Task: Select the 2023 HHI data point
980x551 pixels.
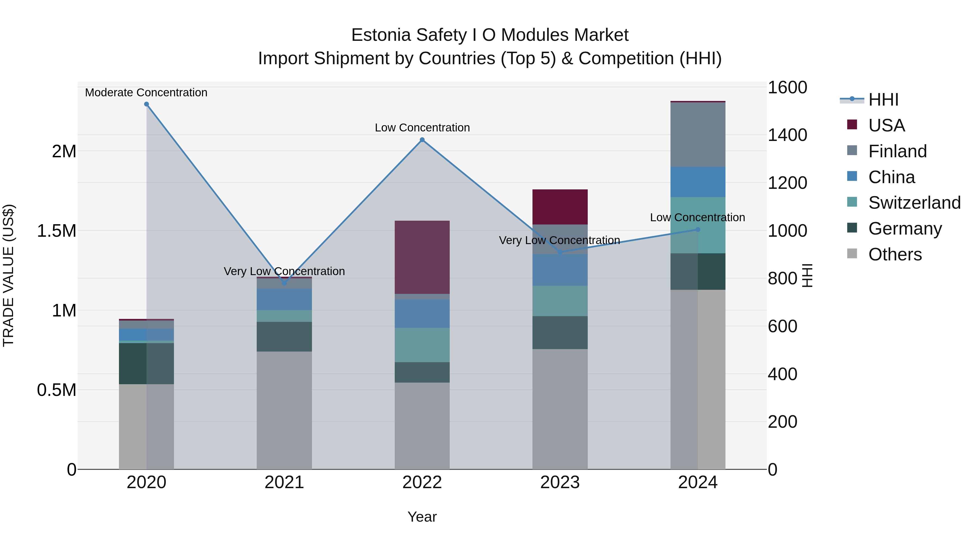Action: 560,252
